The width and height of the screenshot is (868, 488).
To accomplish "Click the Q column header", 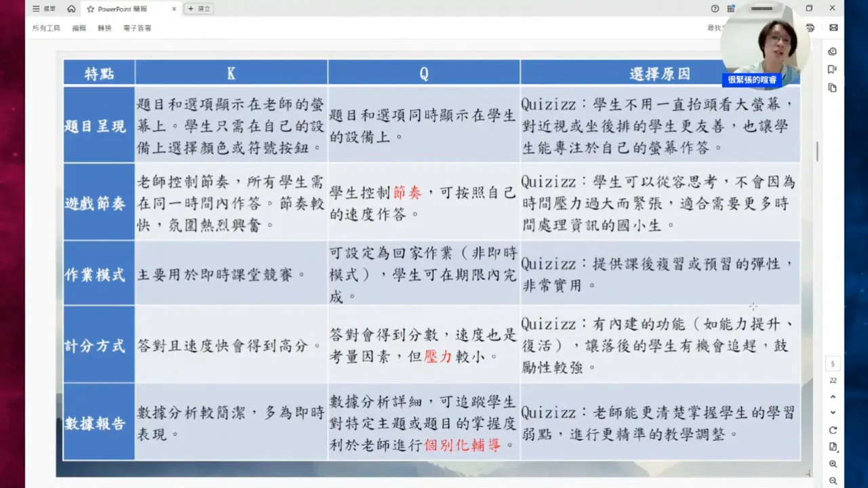I will [x=424, y=73].
